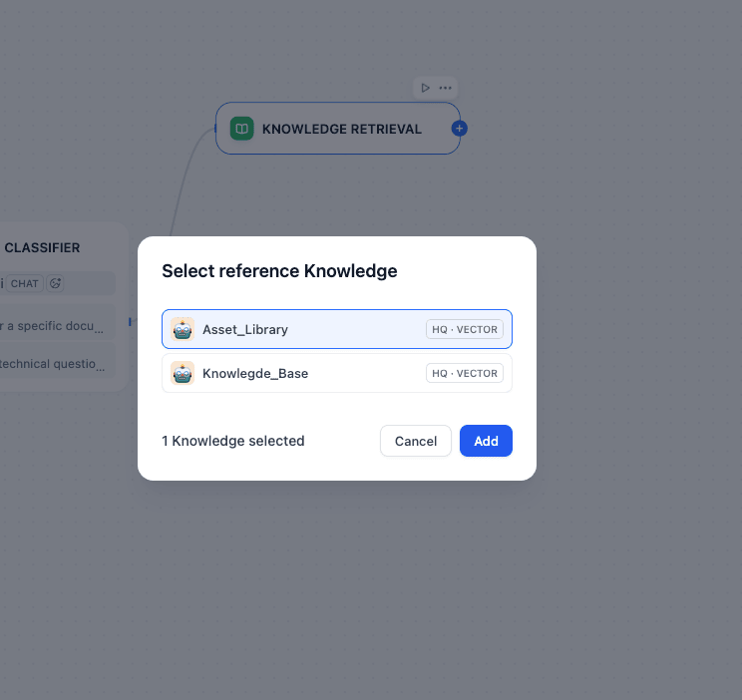Viewport: 742px width, 700px height.
Task: Click HQ · VECTOR badge of Knowlegde_Base
Action: pyautogui.click(x=464, y=373)
